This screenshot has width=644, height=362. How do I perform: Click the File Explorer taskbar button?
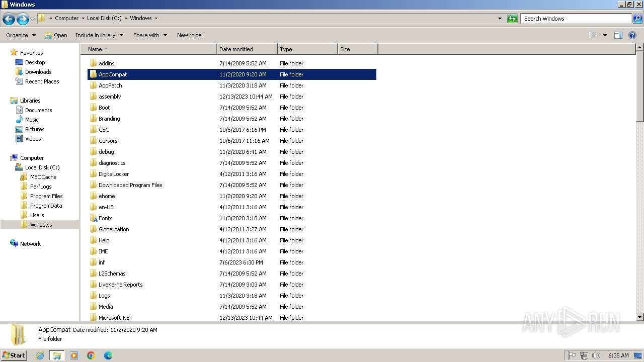(x=57, y=355)
